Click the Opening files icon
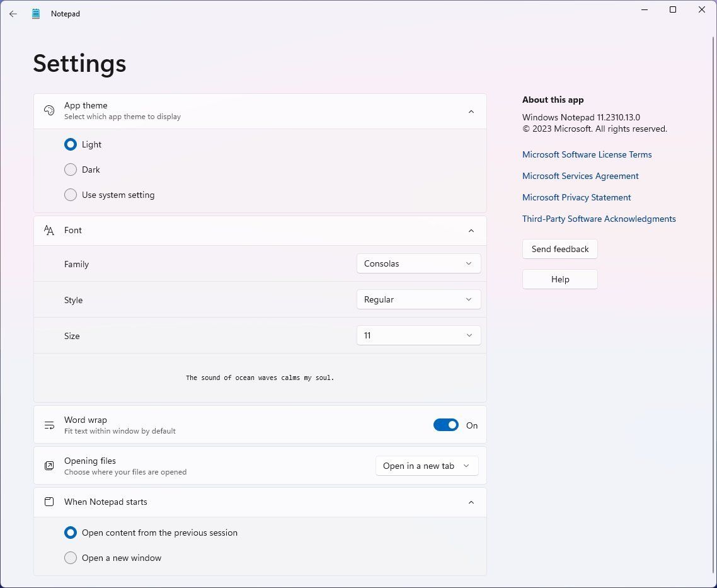 (x=49, y=466)
